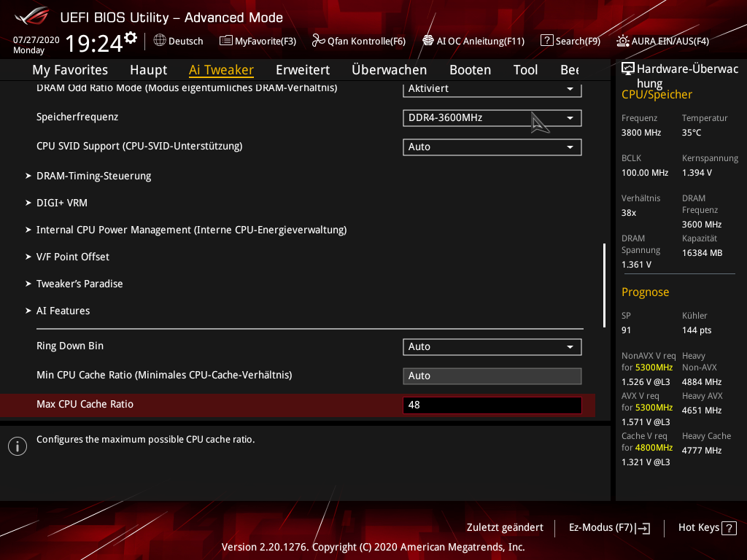Click the 16384 MB Kapazität value
Image resolution: width=747 pixels, height=560 pixels.
(702, 253)
